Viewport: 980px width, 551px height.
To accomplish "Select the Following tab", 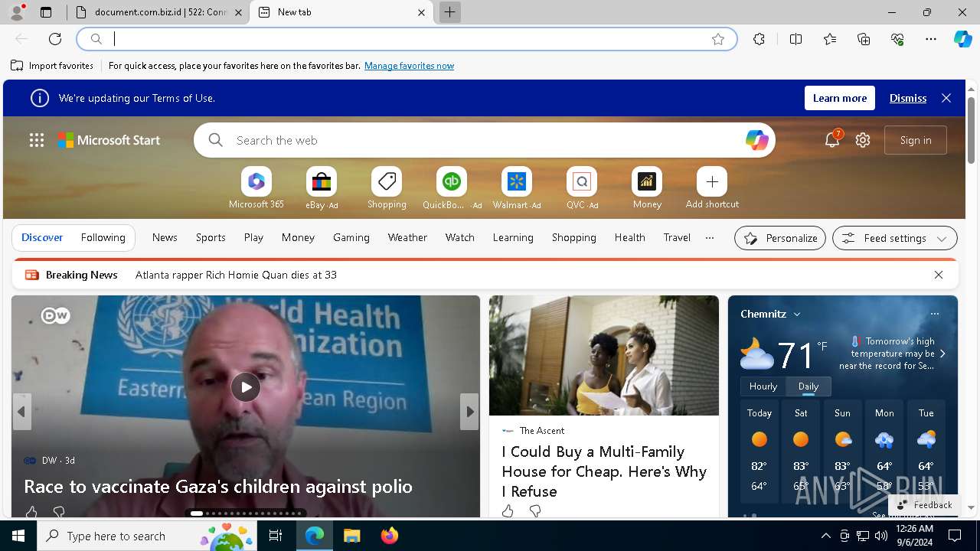I will [x=103, y=238].
